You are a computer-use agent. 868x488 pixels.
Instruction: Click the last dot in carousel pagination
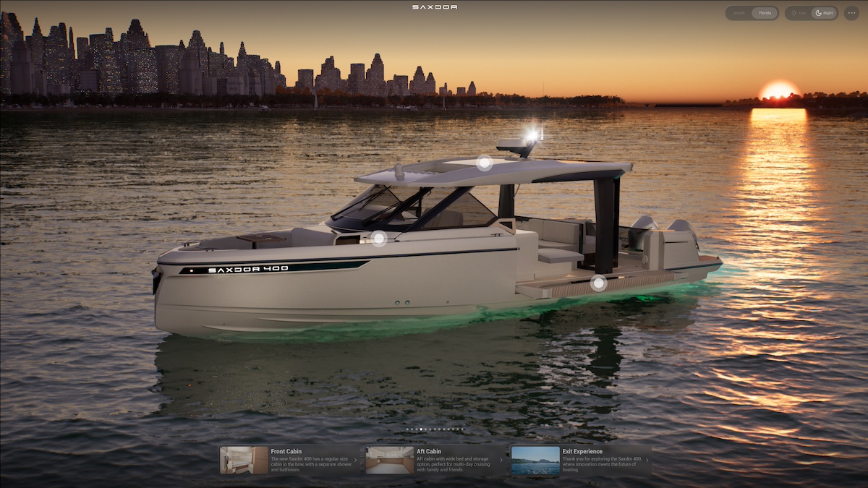464,429
